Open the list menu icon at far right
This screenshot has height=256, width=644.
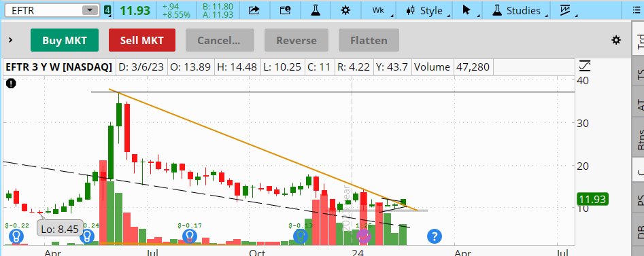coord(637,10)
